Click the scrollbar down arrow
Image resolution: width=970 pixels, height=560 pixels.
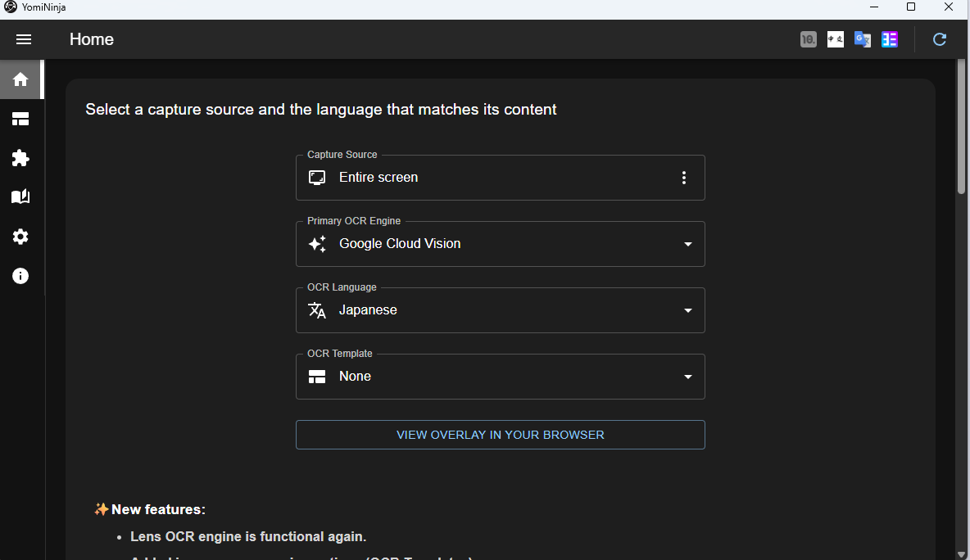[x=961, y=554]
